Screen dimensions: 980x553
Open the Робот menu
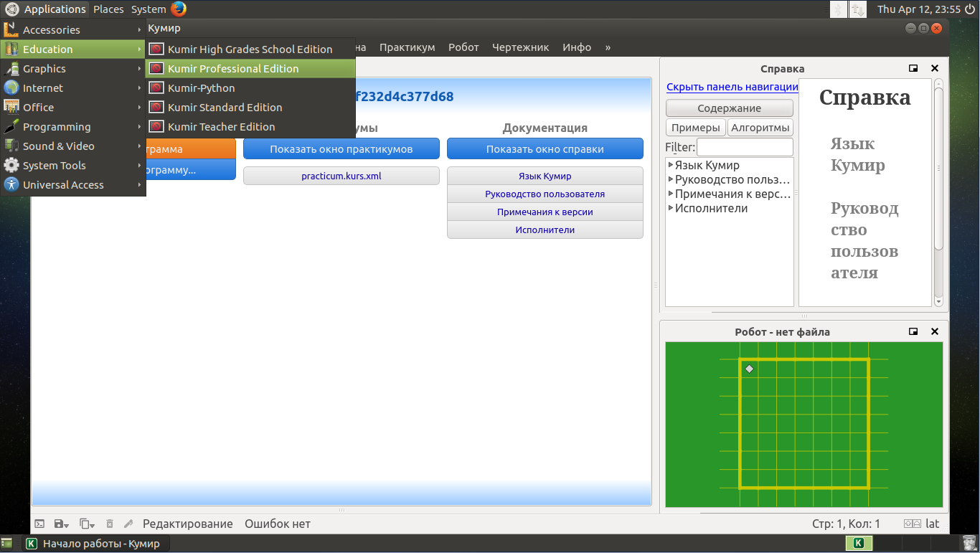[463, 47]
